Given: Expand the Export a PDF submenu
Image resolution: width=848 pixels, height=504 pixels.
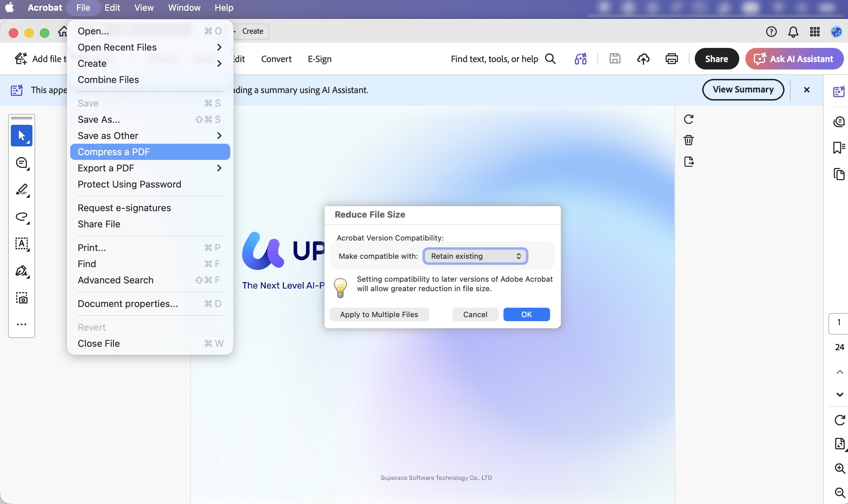Looking at the screenshot, I should pyautogui.click(x=150, y=168).
